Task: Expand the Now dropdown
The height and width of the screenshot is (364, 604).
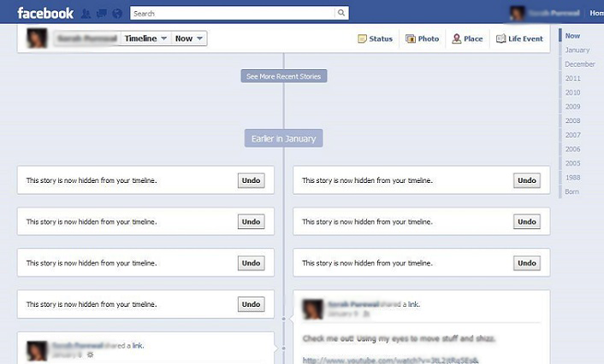Action: click(189, 38)
